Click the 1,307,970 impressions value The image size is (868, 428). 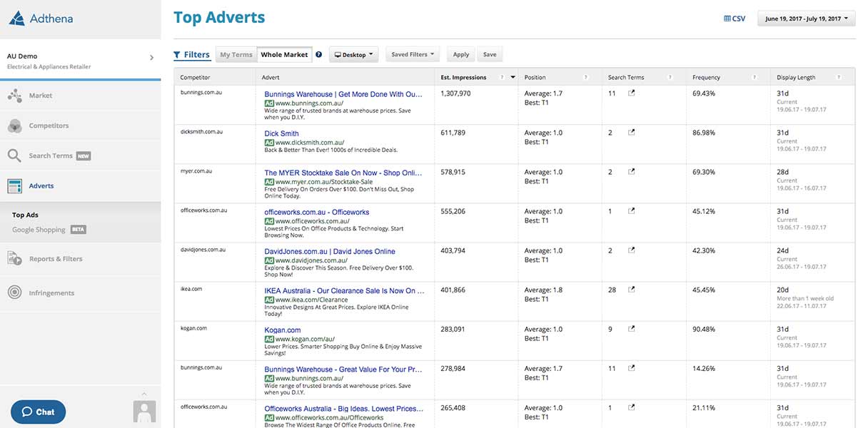455,93
